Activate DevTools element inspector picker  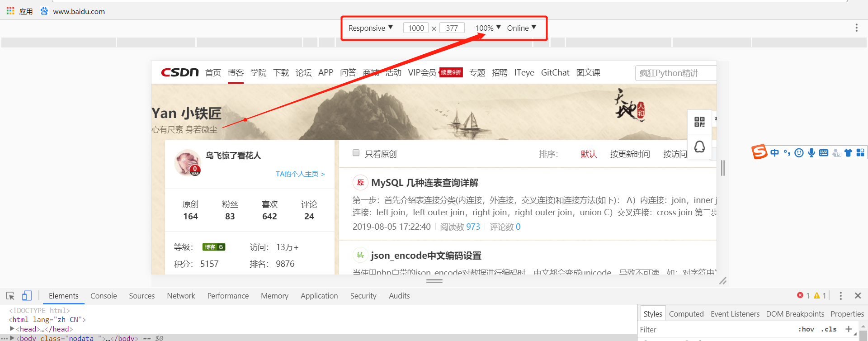[x=10, y=296]
